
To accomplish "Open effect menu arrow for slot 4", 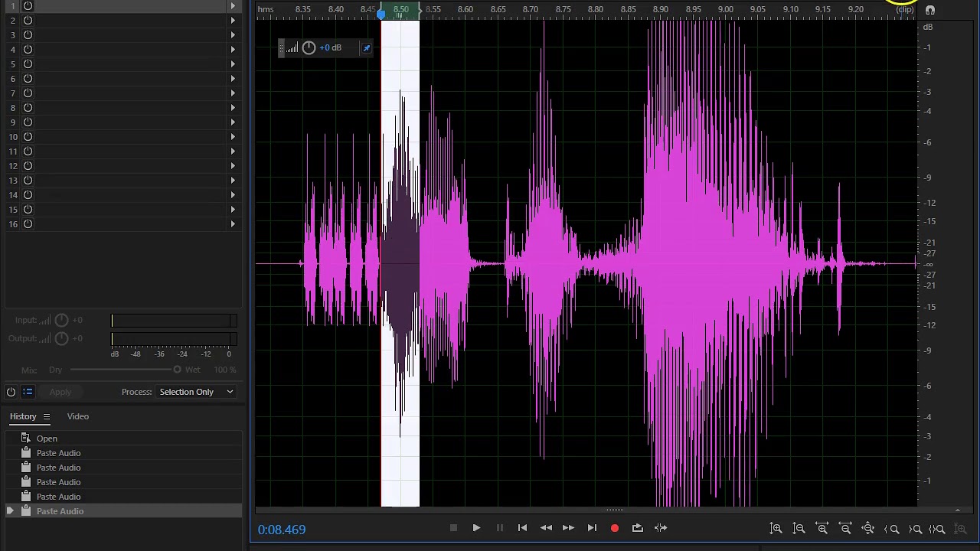I will (233, 49).
